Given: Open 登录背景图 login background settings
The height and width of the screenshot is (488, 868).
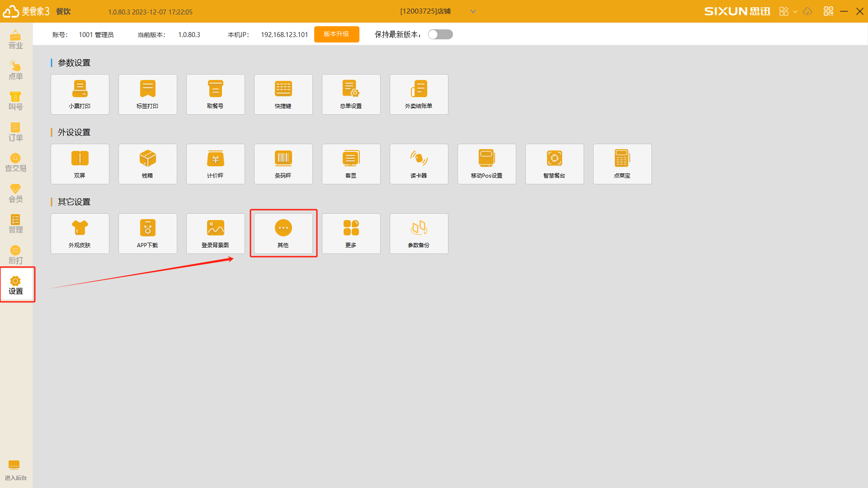Looking at the screenshot, I should (216, 234).
